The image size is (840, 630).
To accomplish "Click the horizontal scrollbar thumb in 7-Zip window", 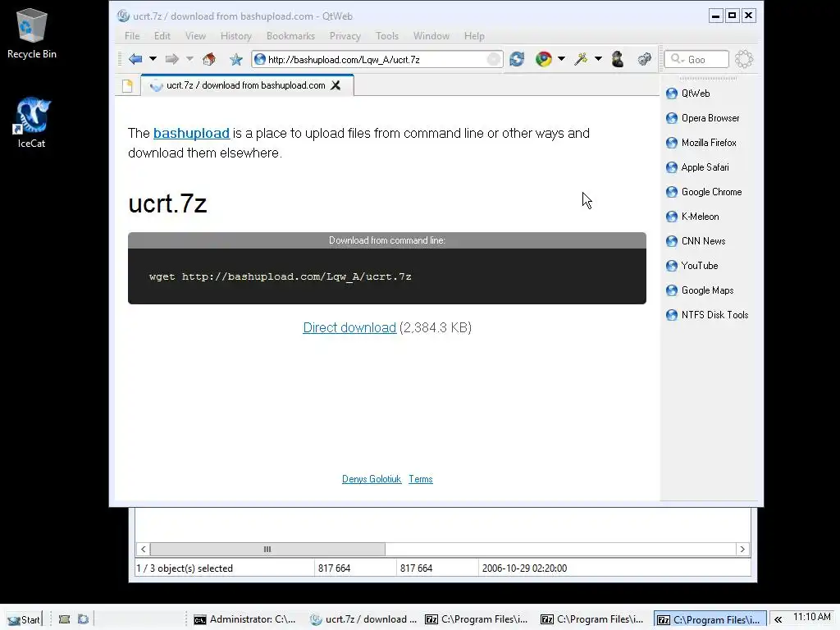I will [x=267, y=549].
